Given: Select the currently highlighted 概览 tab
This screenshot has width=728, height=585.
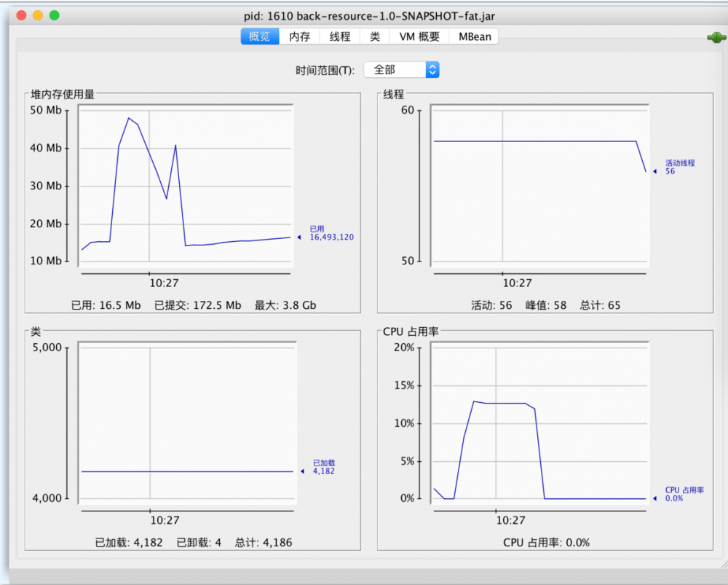Looking at the screenshot, I should pos(259,36).
